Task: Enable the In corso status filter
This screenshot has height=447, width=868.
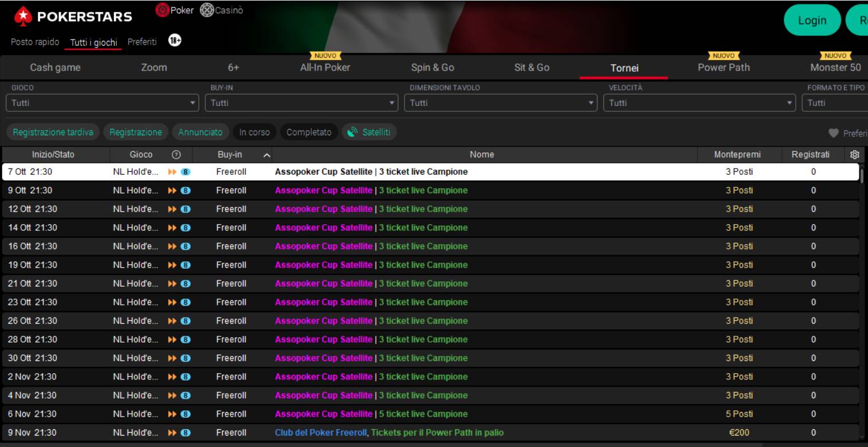Action: pyautogui.click(x=254, y=132)
